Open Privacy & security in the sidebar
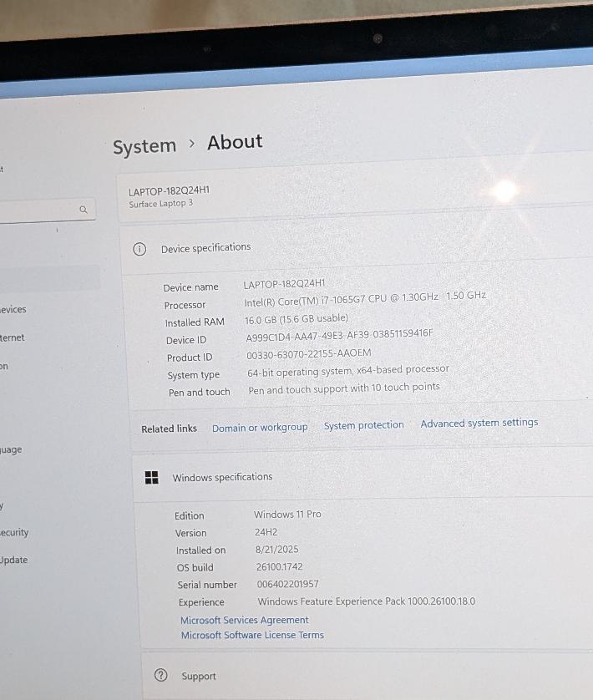The width and height of the screenshot is (593, 700). click(x=13, y=532)
